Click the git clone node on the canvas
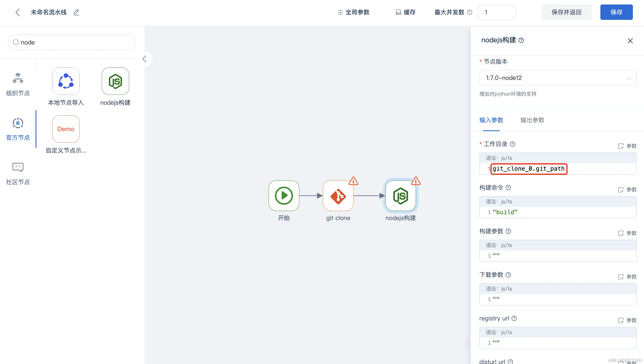 pyautogui.click(x=338, y=196)
